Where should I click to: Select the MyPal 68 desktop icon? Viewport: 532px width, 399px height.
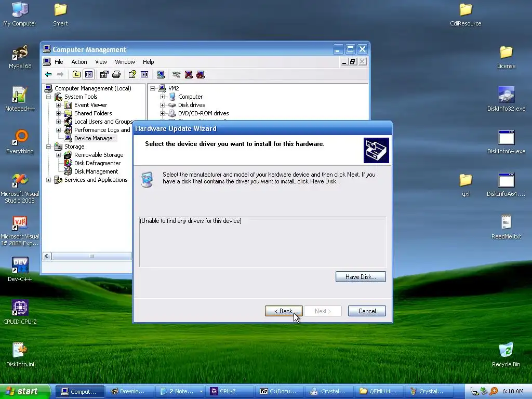coord(20,57)
